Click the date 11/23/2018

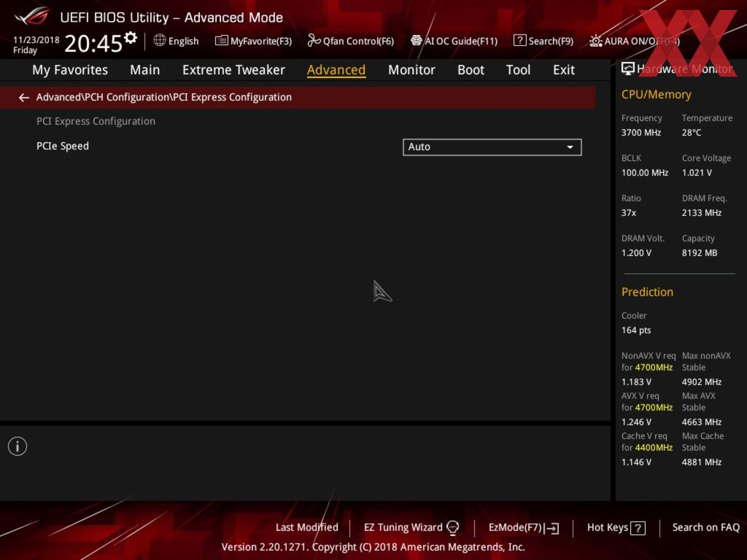click(x=36, y=40)
